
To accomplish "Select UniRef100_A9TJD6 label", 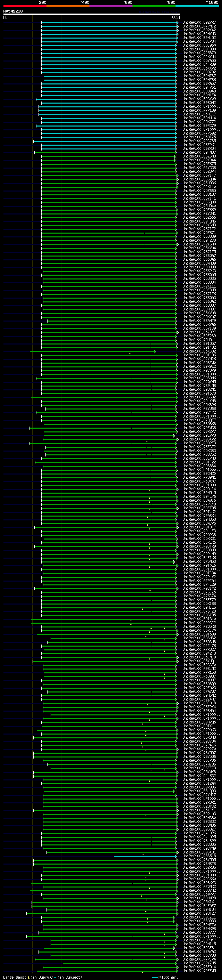I will (199, 355).
